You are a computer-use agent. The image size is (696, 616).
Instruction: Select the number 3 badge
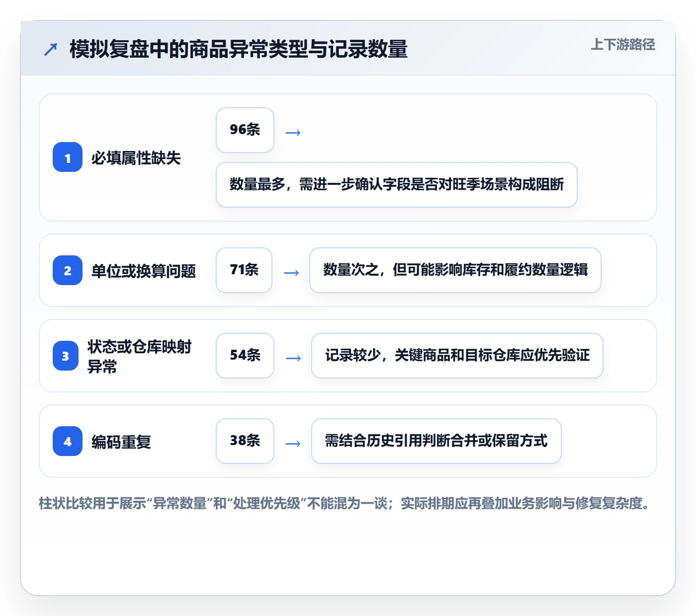click(66, 356)
